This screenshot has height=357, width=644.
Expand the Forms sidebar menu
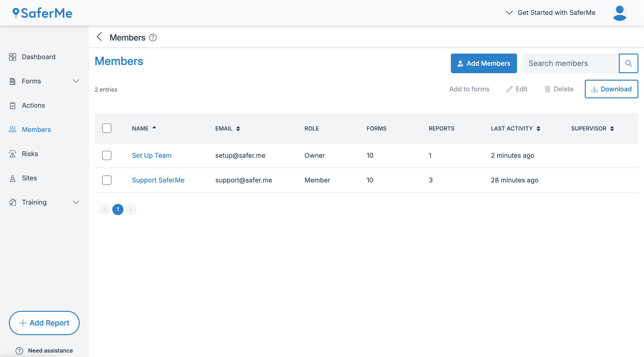[76, 81]
